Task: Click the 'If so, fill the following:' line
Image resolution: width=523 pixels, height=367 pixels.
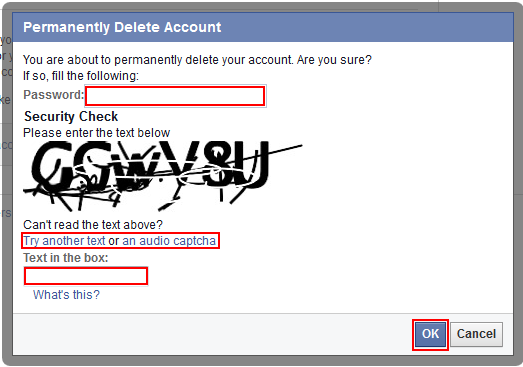Action: (x=81, y=76)
